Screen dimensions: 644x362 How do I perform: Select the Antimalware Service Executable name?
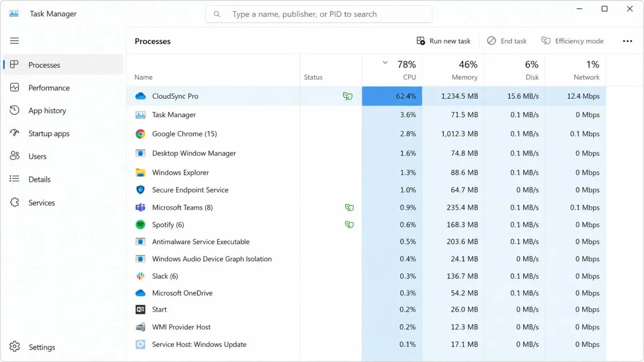tap(201, 242)
